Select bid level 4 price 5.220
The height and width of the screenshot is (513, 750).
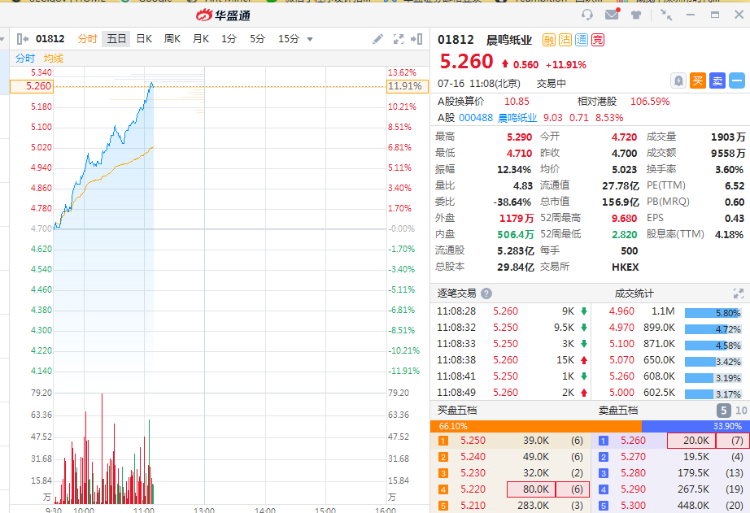point(473,489)
